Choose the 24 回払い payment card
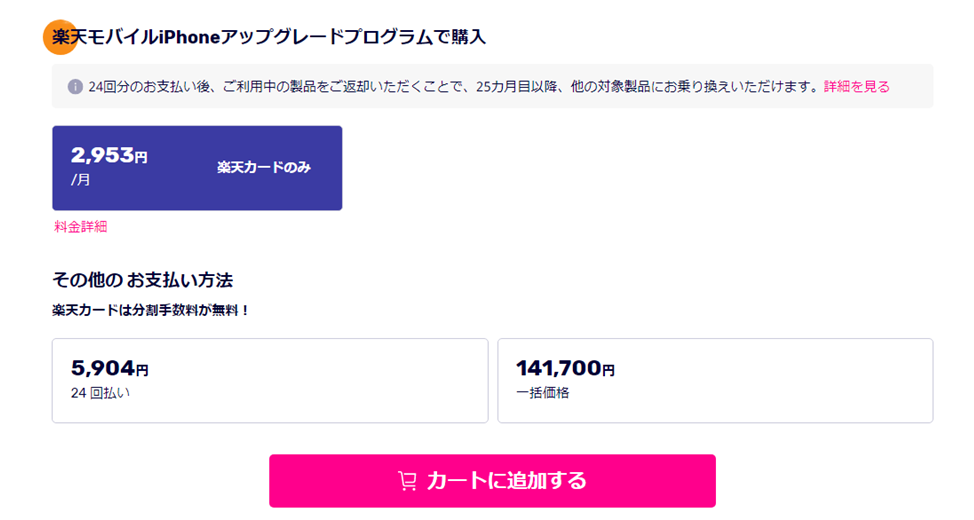The width and height of the screenshot is (974, 520). 270,381
